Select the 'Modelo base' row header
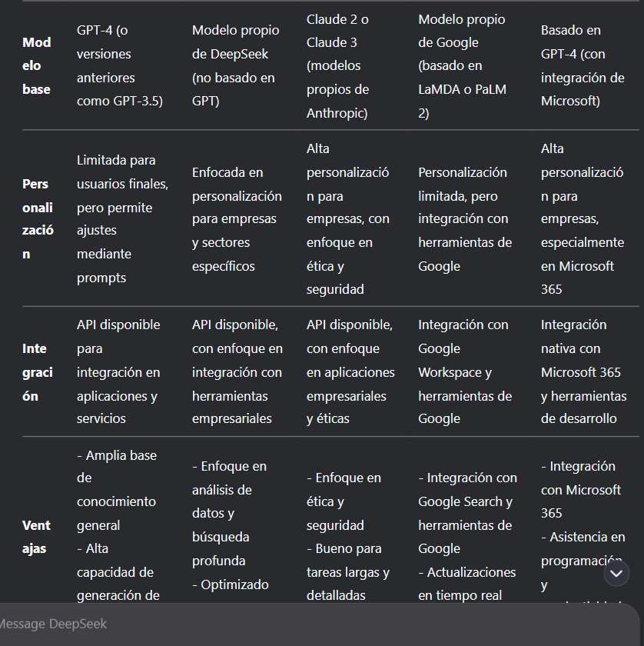The width and height of the screenshot is (644, 646). [37, 65]
